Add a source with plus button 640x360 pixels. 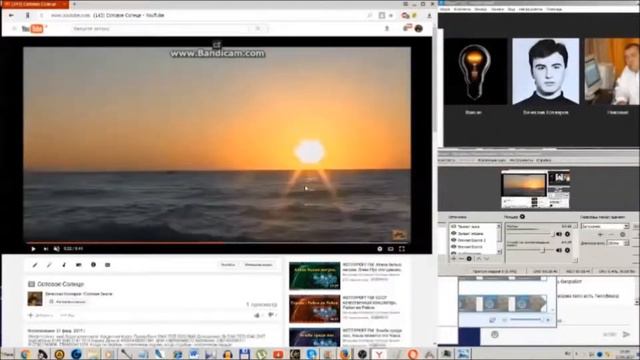tap(453, 259)
